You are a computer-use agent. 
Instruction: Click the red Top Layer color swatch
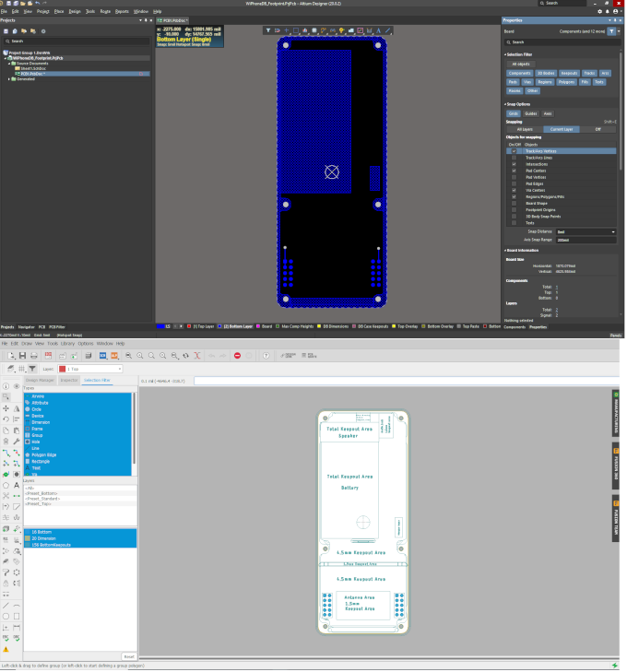[x=189, y=326]
